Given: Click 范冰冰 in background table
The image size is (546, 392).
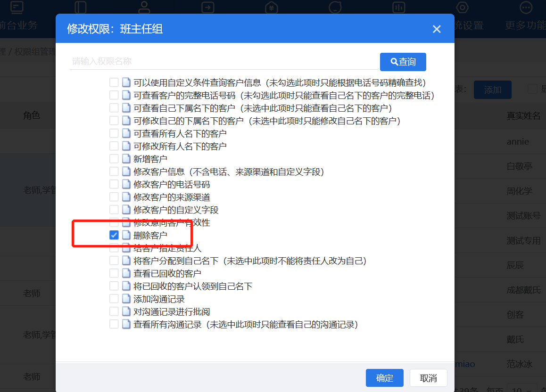Looking at the screenshot, I should 519,364.
